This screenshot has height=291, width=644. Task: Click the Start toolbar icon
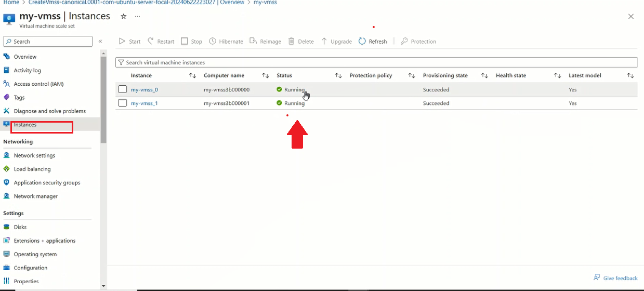(122, 41)
